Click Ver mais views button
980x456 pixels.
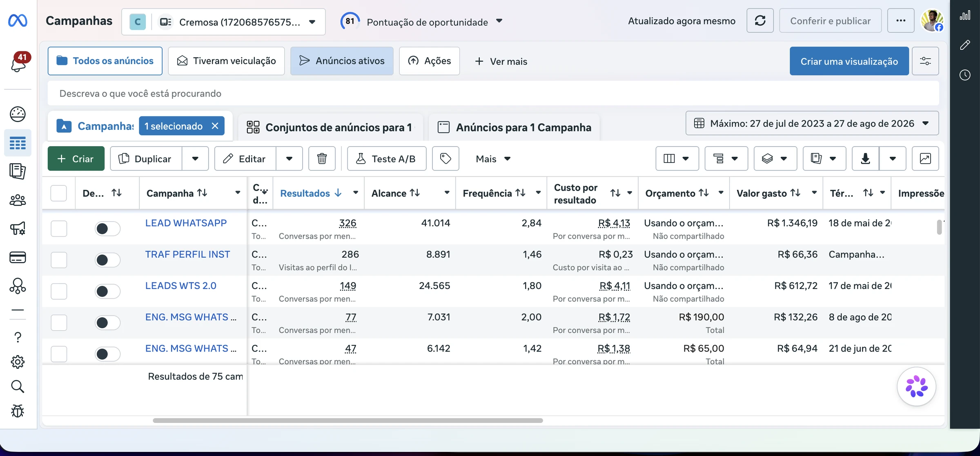[501, 61]
